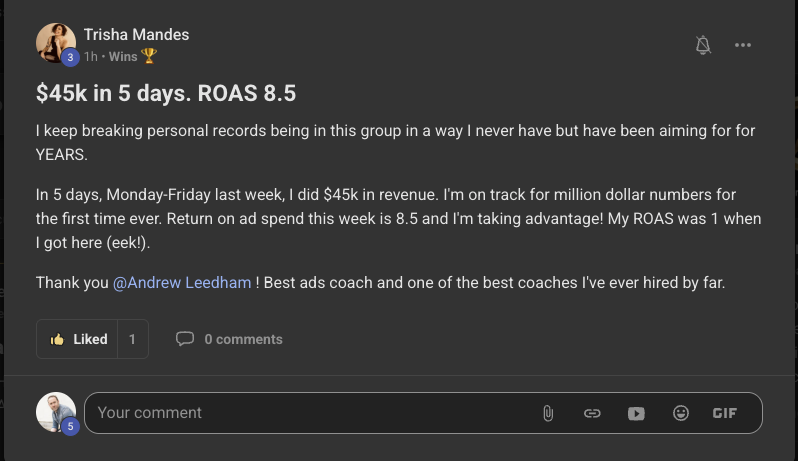Click your own avatar next to comment box
The height and width of the screenshot is (461, 798).
pos(54,410)
